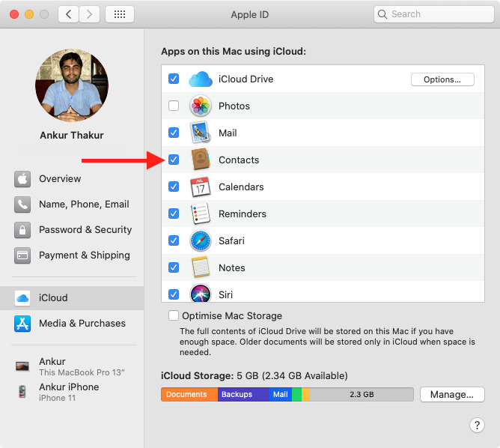Open help with the question mark button
This screenshot has width=500, height=448.
point(477,425)
